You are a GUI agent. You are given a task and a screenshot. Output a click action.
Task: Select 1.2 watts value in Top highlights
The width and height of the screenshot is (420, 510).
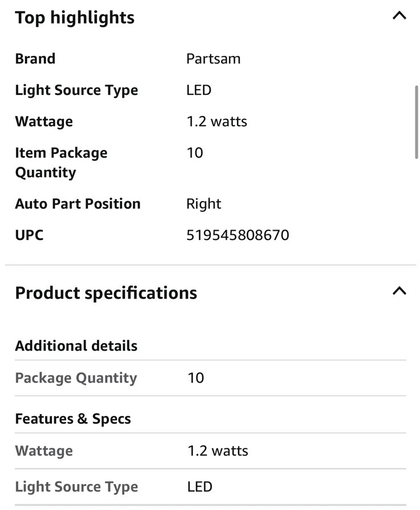[x=217, y=122]
